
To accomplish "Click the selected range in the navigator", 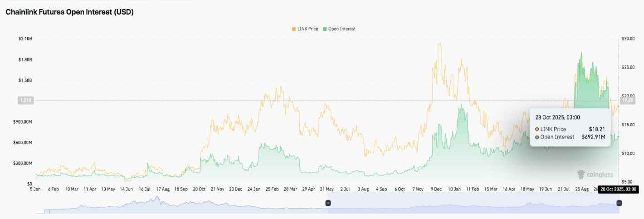I will pyautogui.click(x=472, y=204).
